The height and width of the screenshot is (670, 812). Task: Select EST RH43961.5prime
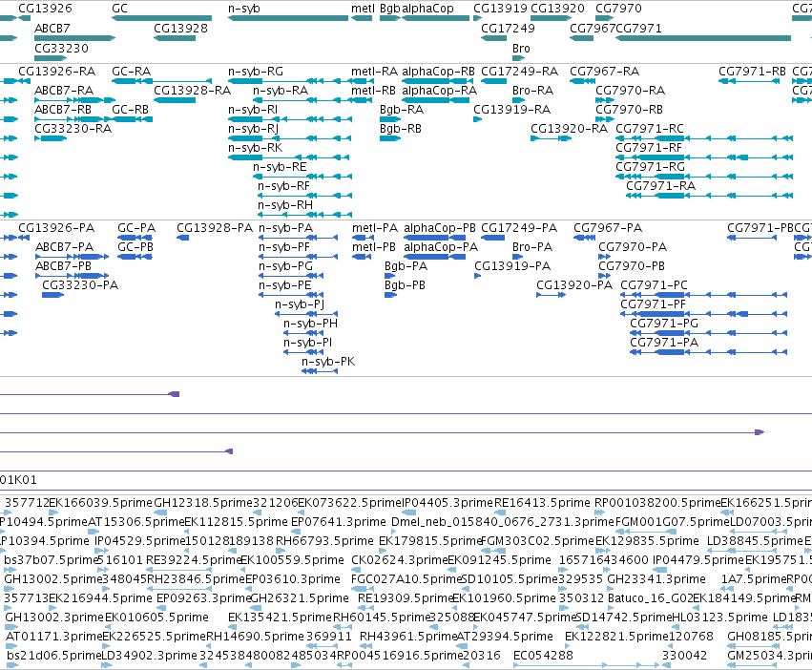click(408, 637)
